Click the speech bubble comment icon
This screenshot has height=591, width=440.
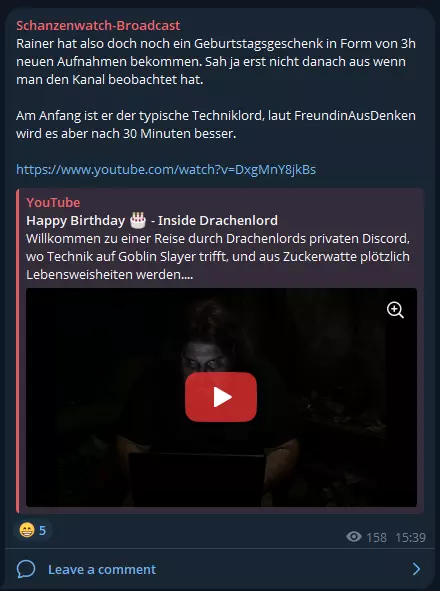click(26, 569)
